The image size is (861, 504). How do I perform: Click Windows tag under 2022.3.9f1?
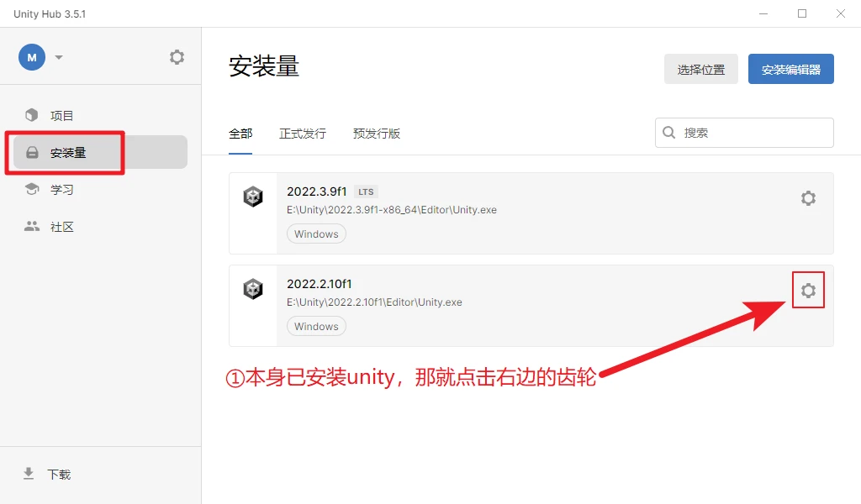(x=316, y=234)
